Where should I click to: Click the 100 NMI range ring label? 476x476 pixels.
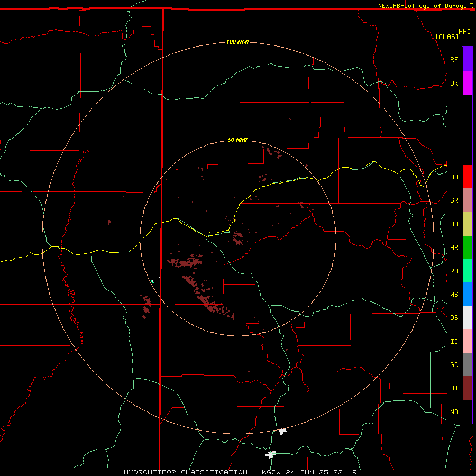[237, 42]
